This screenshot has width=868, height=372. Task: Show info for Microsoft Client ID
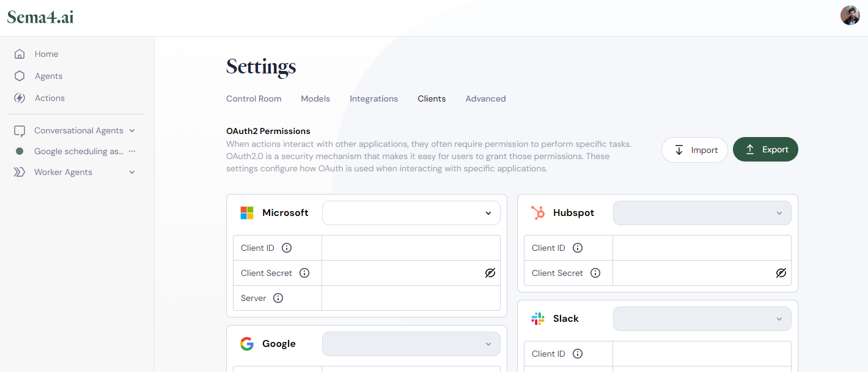pos(287,248)
